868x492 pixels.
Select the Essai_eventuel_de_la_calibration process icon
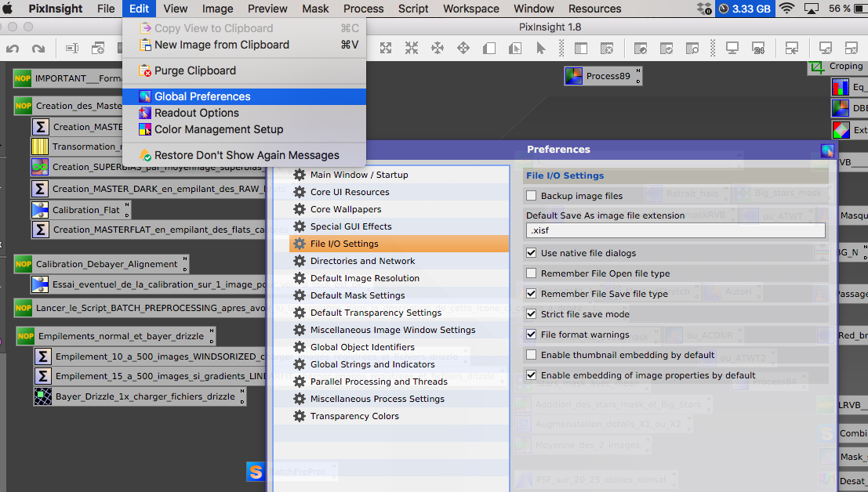pyautogui.click(x=40, y=284)
